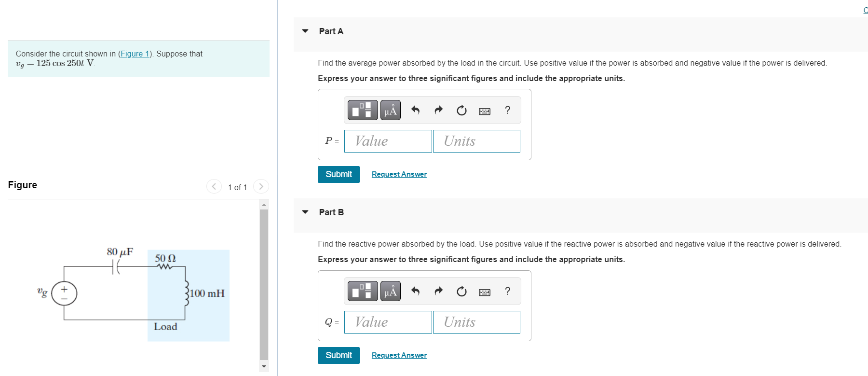Redo entry in Part A toolbar

[x=438, y=111]
